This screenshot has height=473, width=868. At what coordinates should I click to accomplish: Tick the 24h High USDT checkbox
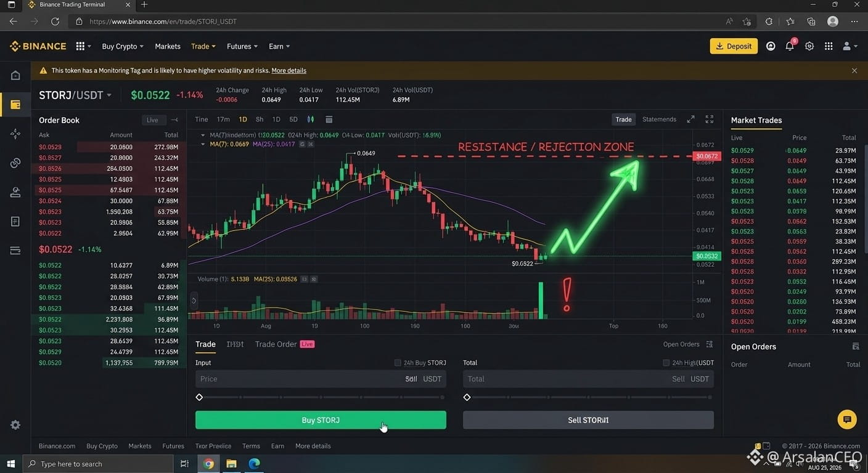click(666, 363)
